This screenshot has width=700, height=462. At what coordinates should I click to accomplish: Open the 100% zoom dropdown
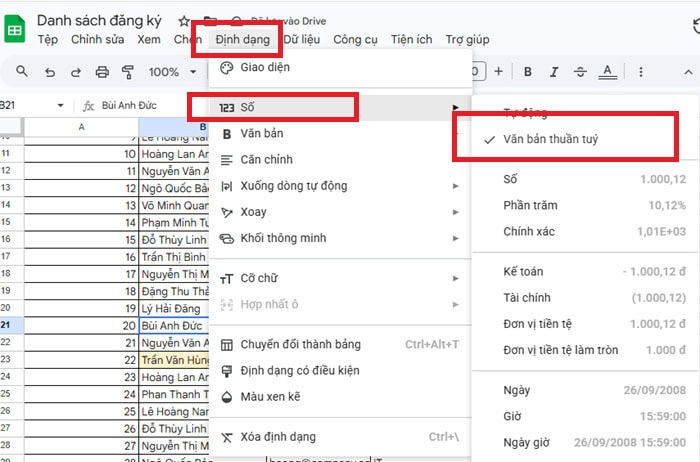[171, 72]
